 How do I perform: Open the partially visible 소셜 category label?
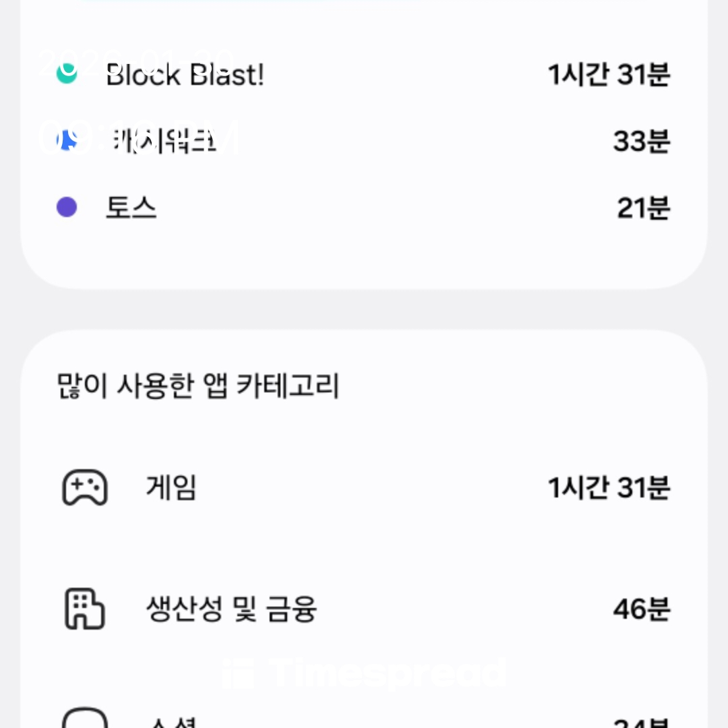[171, 721]
